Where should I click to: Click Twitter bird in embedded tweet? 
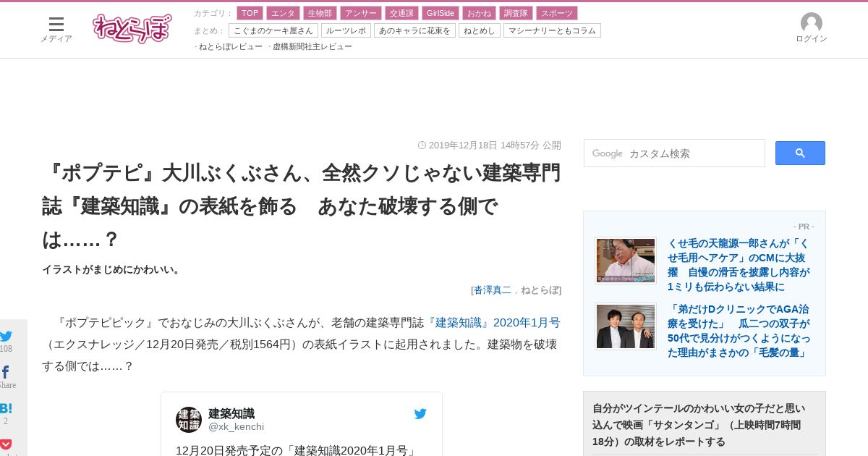coord(420,414)
